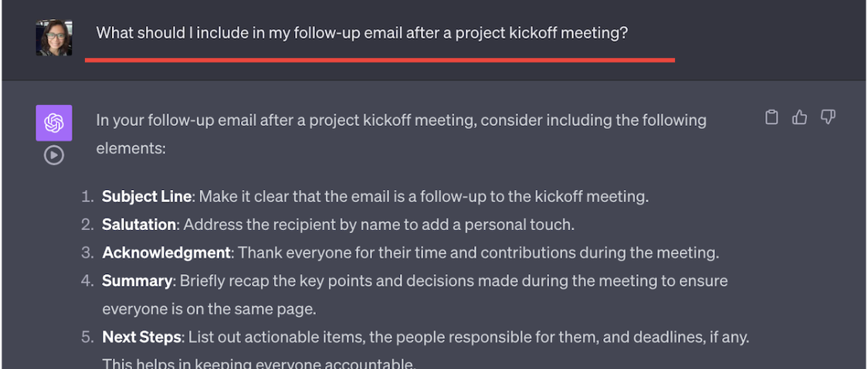
Task: Select the bold "Summary" list label
Action: tap(137, 280)
